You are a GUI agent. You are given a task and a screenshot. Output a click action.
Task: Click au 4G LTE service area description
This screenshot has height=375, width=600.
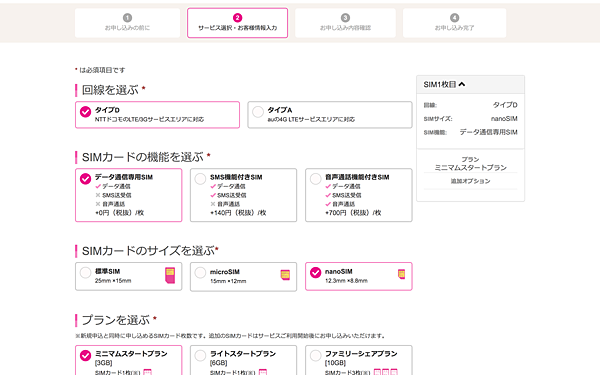[x=311, y=119]
